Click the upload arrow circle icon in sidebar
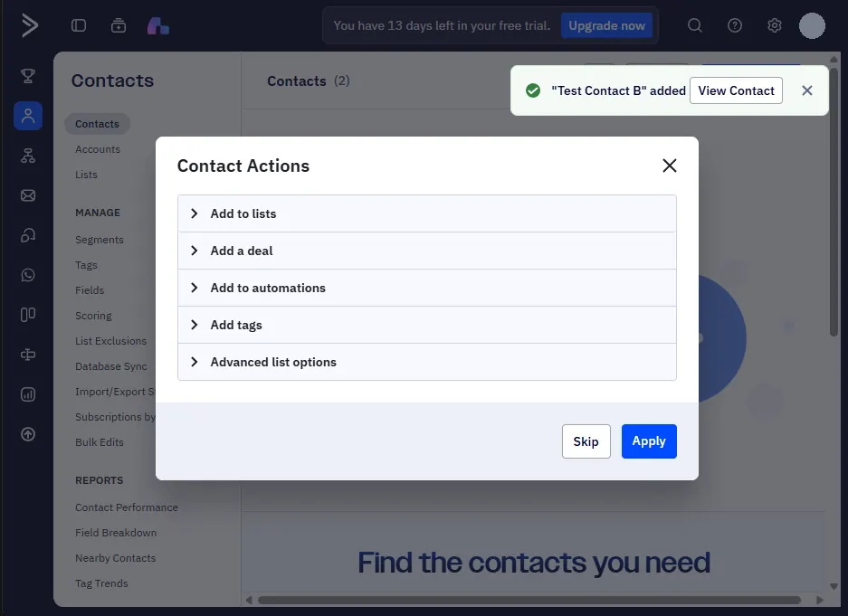Viewport: 848px width, 616px height. (x=28, y=434)
